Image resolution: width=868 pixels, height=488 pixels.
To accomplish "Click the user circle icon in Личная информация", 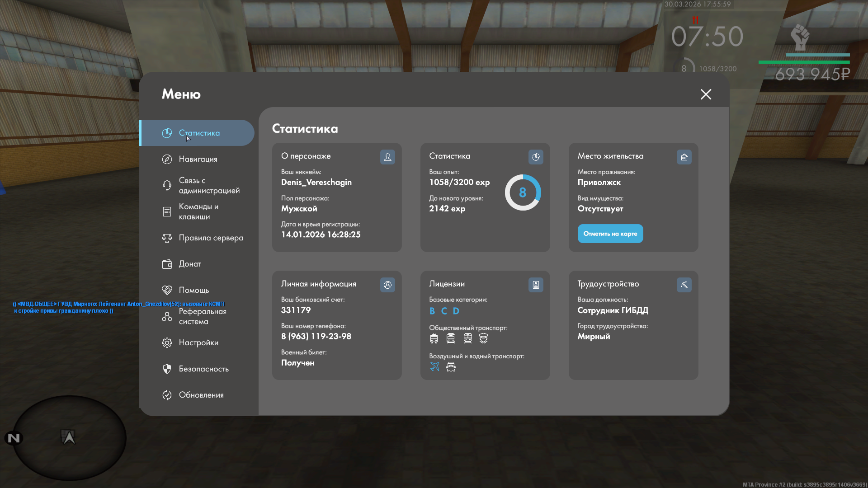I will pyautogui.click(x=387, y=285).
